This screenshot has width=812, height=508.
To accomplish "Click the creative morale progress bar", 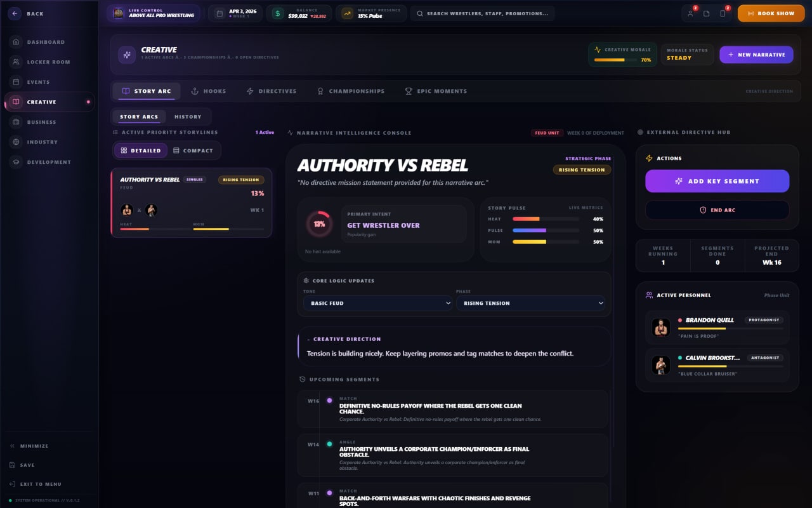I will [x=616, y=60].
